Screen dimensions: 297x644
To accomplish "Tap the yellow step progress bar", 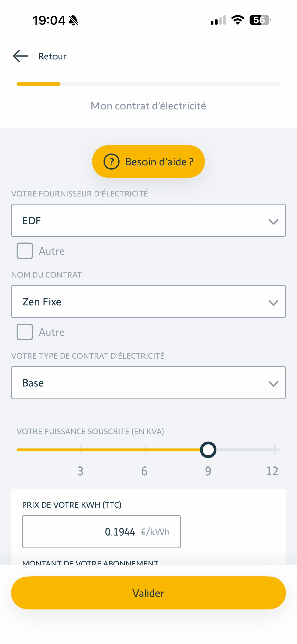I will pyautogui.click(x=38, y=84).
